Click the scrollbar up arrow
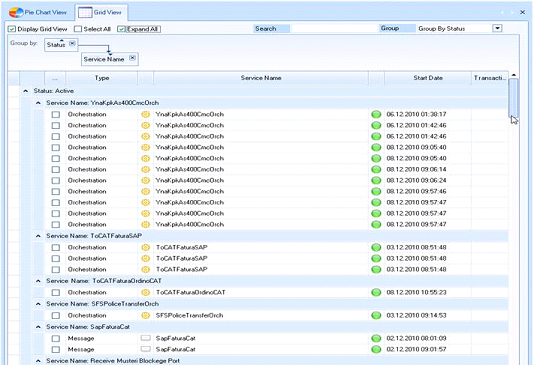The height and width of the screenshot is (365, 533). tap(514, 75)
